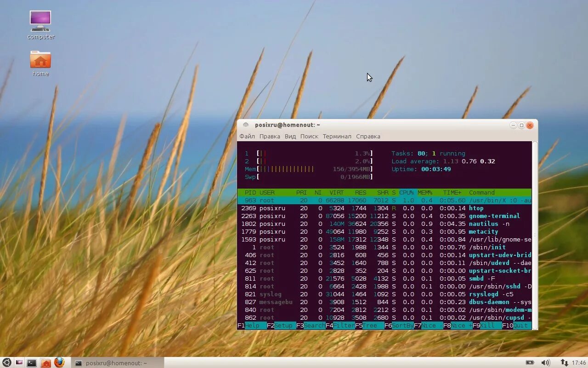The width and height of the screenshot is (588, 368).
Task: Select the htop process row
Action: tap(384, 208)
